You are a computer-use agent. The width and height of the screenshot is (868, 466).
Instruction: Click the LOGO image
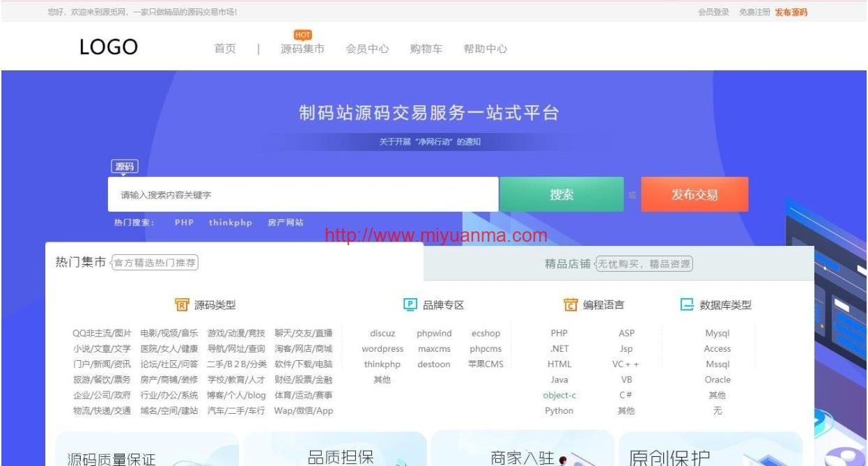click(x=109, y=47)
